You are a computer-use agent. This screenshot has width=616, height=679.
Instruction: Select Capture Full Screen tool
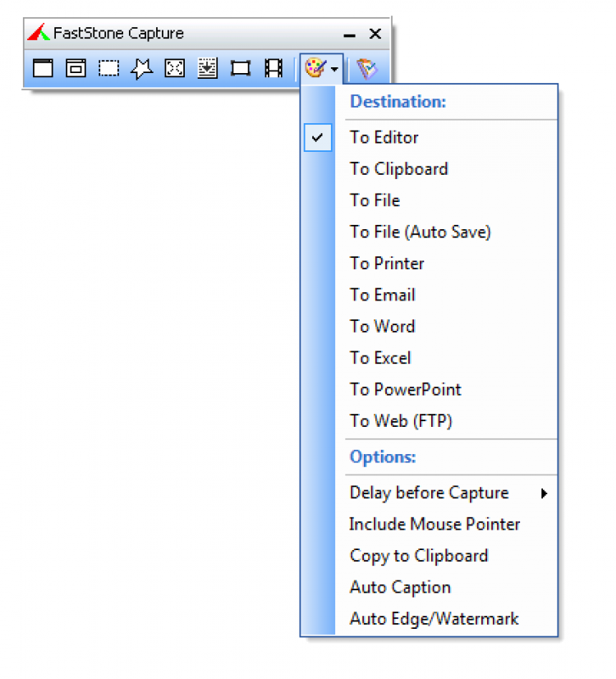point(175,68)
